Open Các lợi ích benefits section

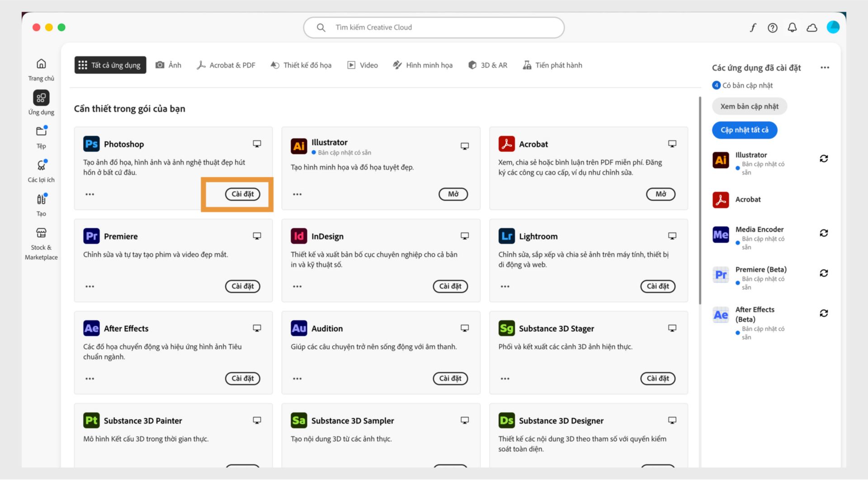41,171
